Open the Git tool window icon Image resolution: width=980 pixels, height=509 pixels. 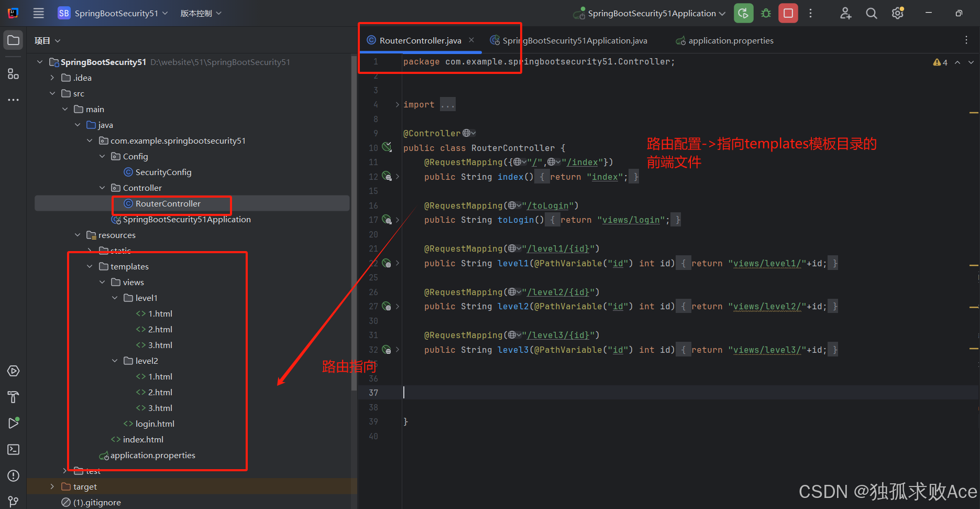tap(14, 502)
